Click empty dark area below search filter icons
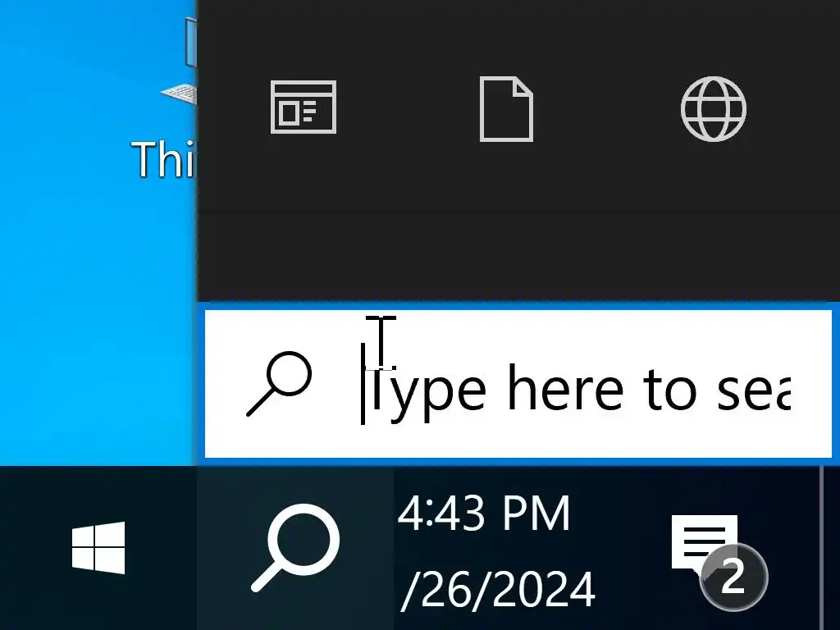Image resolution: width=840 pixels, height=630 pixels. (x=518, y=235)
